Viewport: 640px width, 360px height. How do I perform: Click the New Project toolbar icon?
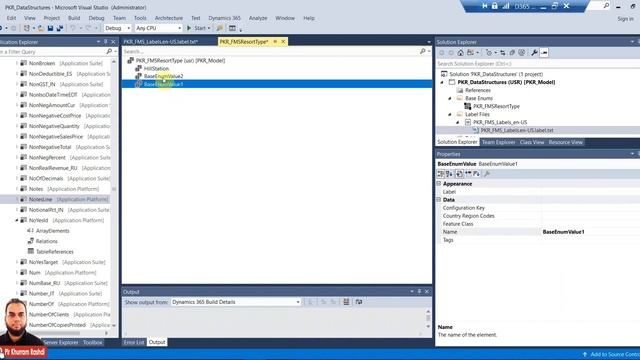tap(27, 28)
